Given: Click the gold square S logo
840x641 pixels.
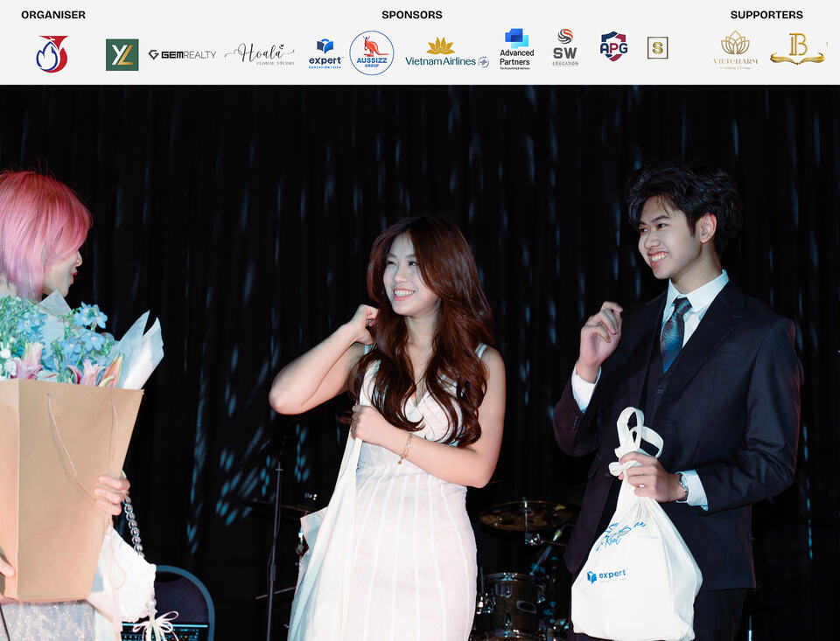Looking at the screenshot, I should [x=657, y=48].
